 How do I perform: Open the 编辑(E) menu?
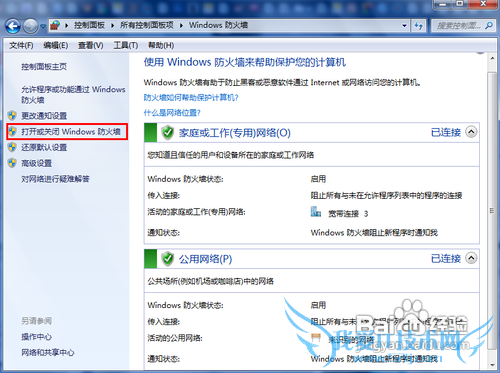(56, 45)
